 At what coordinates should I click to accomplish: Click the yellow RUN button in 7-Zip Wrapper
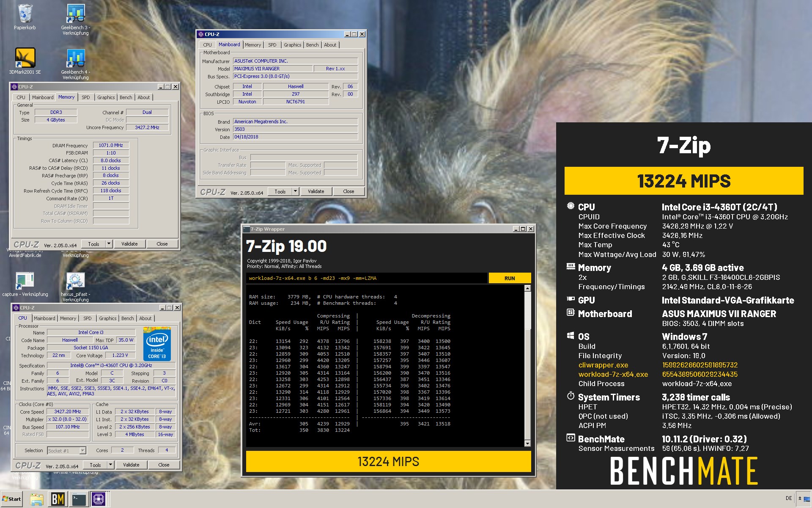pyautogui.click(x=510, y=278)
